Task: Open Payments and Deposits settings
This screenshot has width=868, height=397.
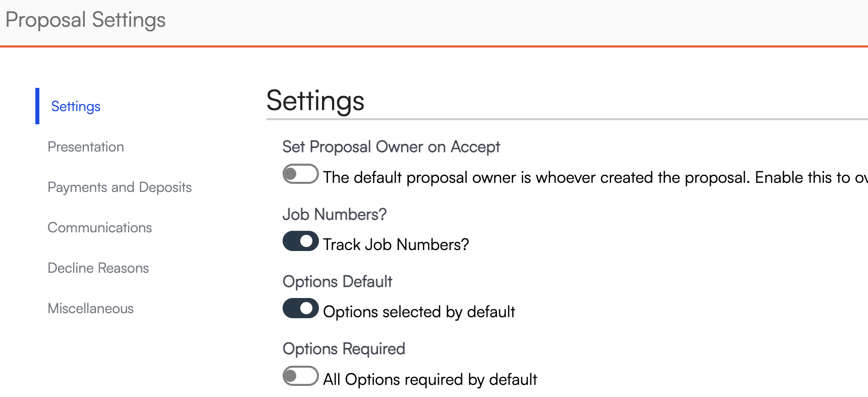Action: (x=120, y=187)
